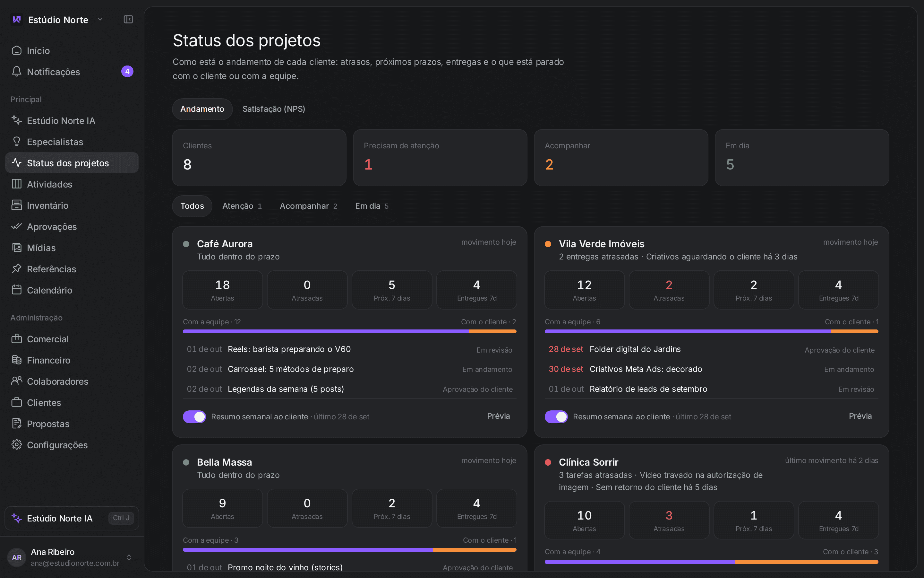Filter projects by Acompanhar 2
The width and height of the screenshot is (924, 578).
309,206
